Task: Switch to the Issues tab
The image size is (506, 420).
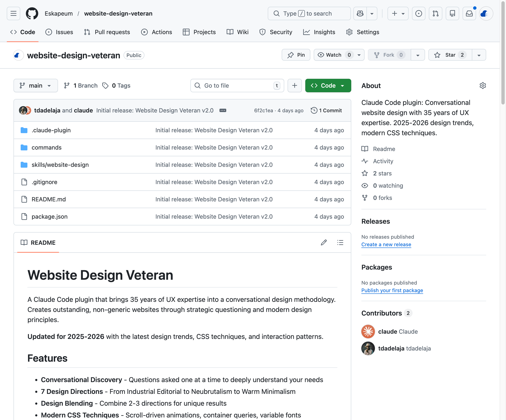Action: coord(59,32)
